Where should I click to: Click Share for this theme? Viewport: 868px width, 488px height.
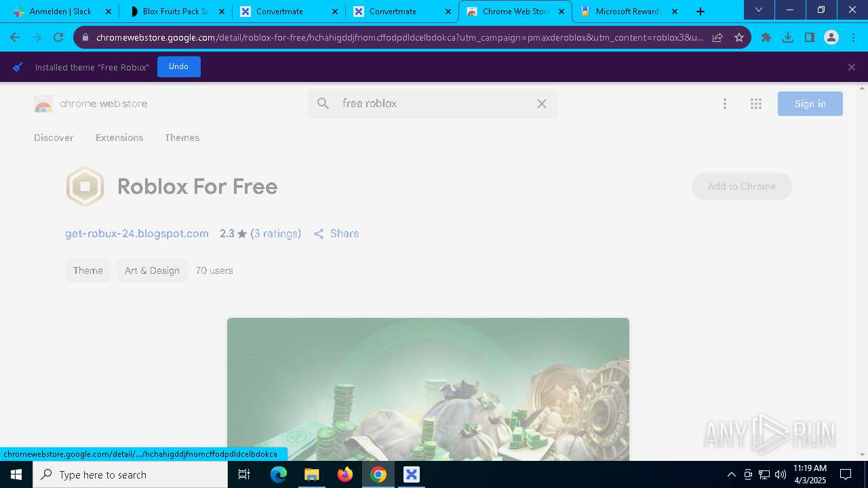(x=336, y=233)
